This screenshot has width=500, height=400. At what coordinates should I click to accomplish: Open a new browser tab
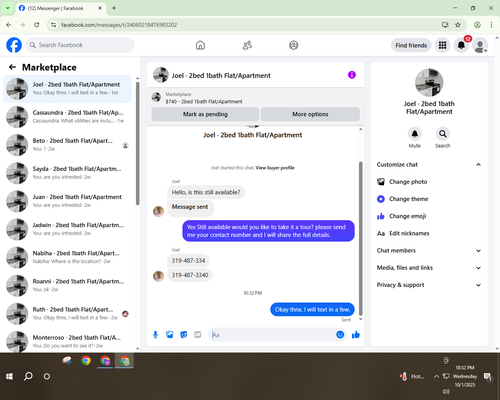(x=114, y=8)
